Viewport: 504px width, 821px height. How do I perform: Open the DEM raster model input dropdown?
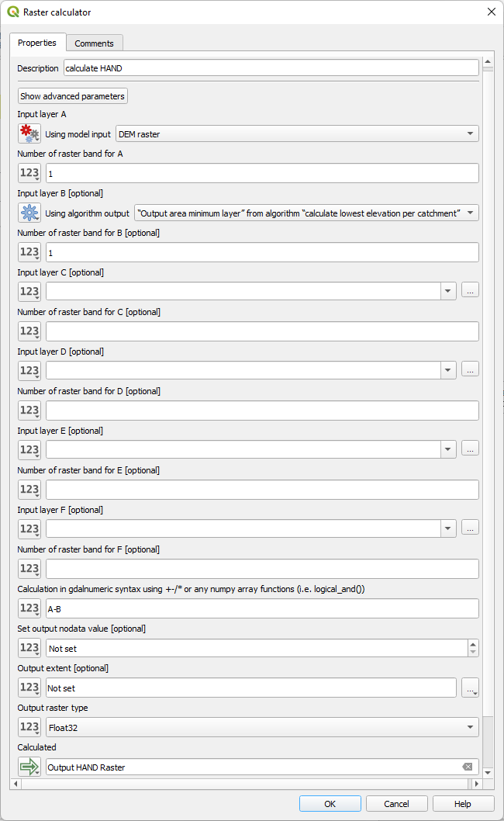click(x=470, y=134)
